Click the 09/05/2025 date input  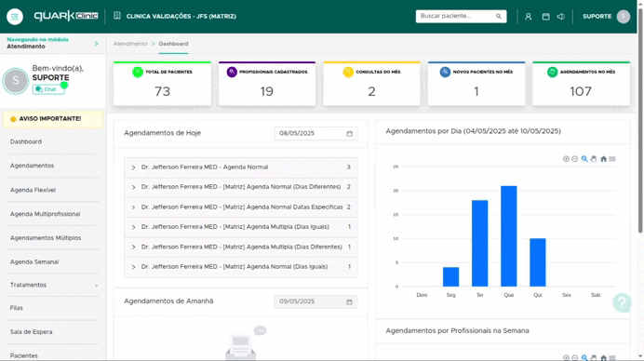click(315, 301)
